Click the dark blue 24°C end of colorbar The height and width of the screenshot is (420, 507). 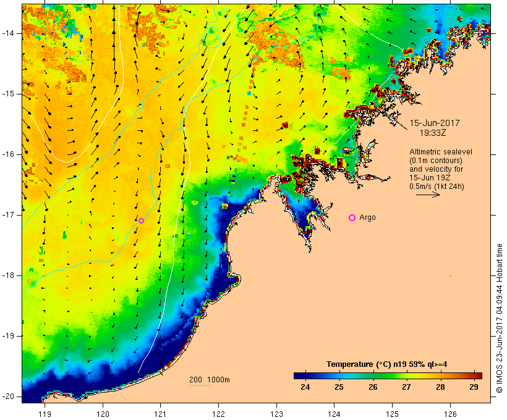click(x=299, y=376)
